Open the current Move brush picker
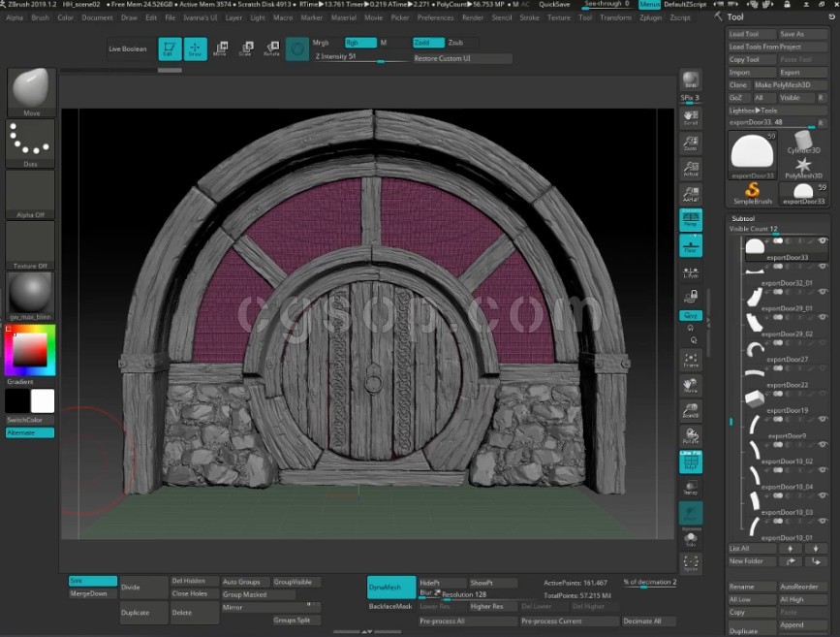 point(31,93)
